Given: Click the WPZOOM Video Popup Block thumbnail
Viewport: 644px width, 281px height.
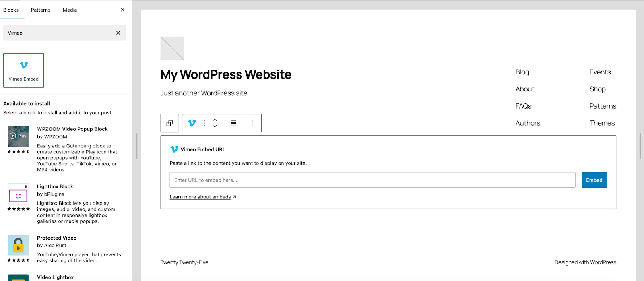Looking at the screenshot, I should click(x=18, y=136).
